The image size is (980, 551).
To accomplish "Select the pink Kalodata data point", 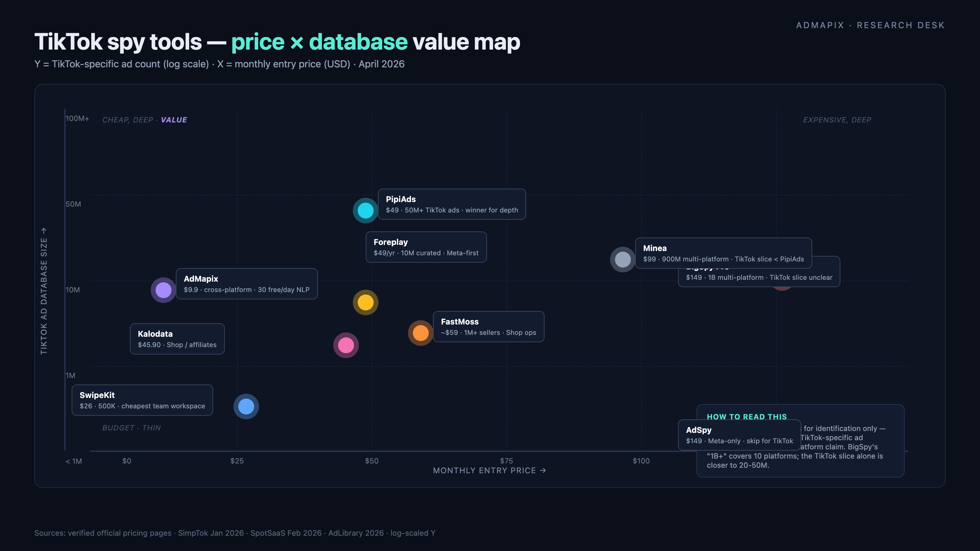I will point(346,345).
